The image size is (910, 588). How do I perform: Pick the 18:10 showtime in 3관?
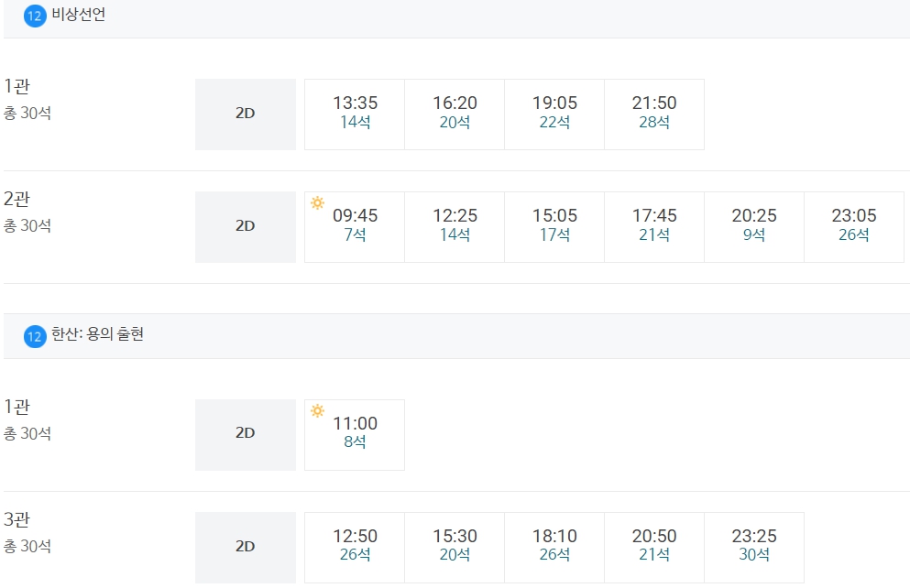point(554,548)
